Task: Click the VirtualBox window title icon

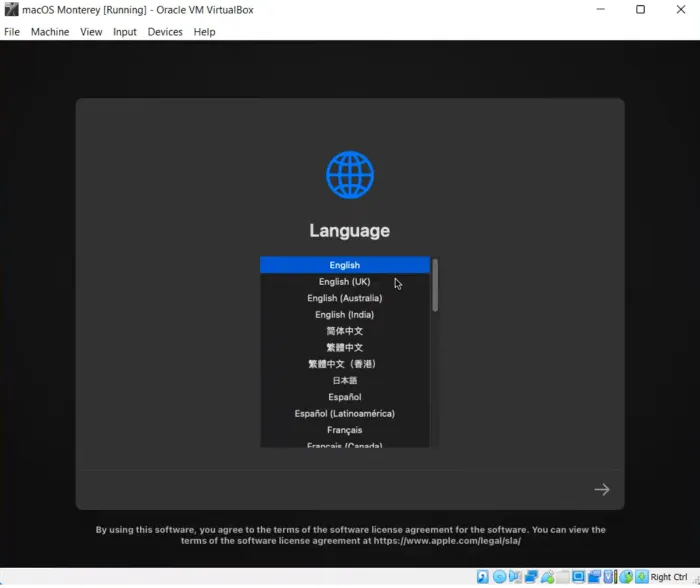Action: [11, 10]
